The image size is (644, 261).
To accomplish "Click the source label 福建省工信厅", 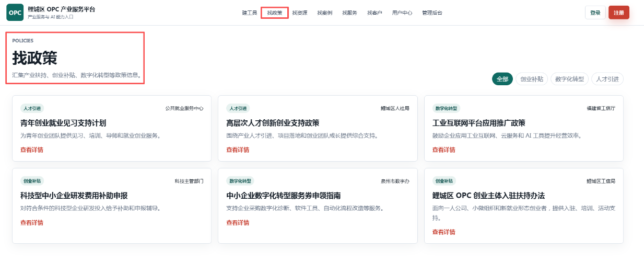I will tap(601, 108).
